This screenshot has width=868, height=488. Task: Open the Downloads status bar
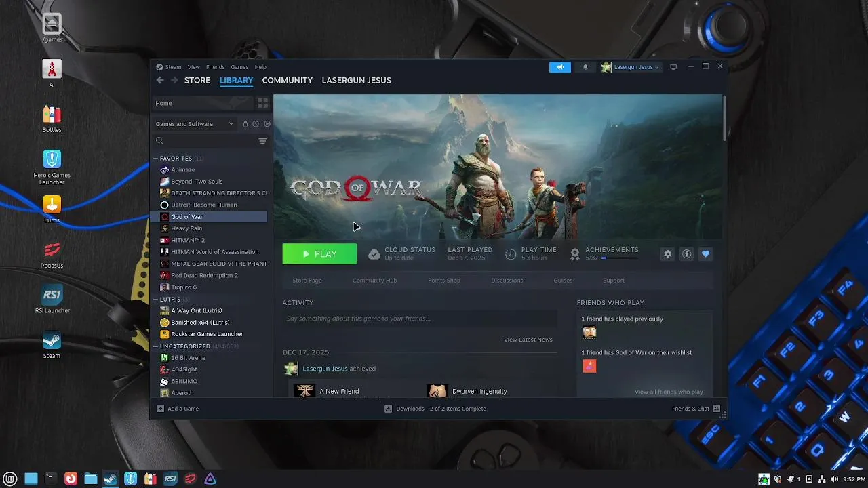[x=435, y=409]
